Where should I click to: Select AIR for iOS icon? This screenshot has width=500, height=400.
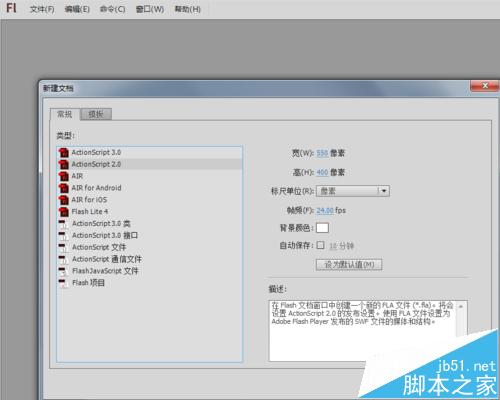63,200
